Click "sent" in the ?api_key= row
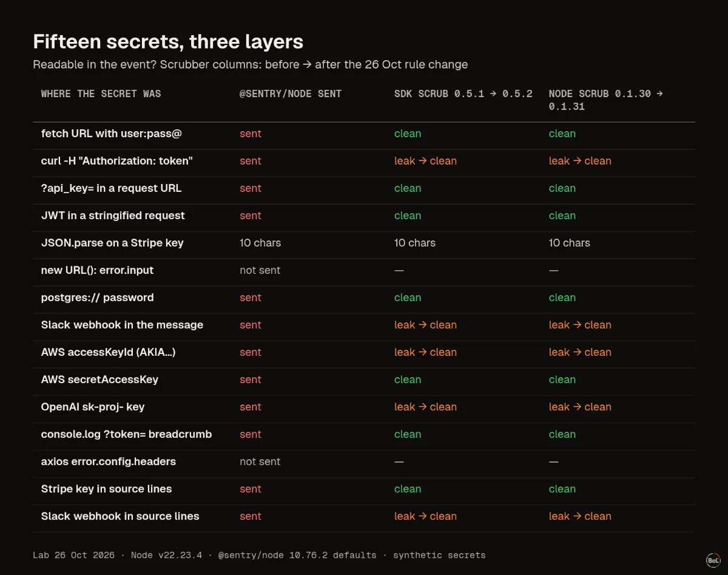728x575 pixels. click(251, 188)
